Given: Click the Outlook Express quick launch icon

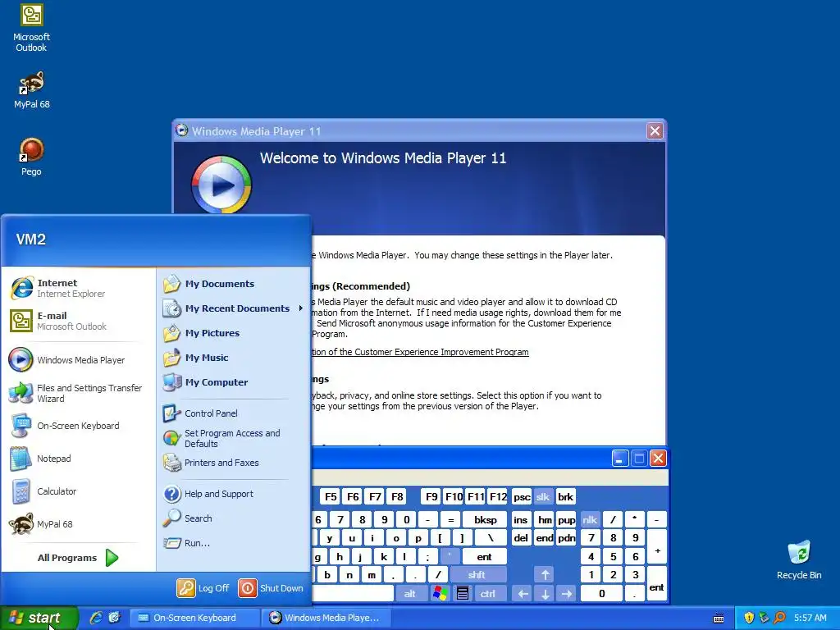Looking at the screenshot, I should pyautogui.click(x=115, y=618).
